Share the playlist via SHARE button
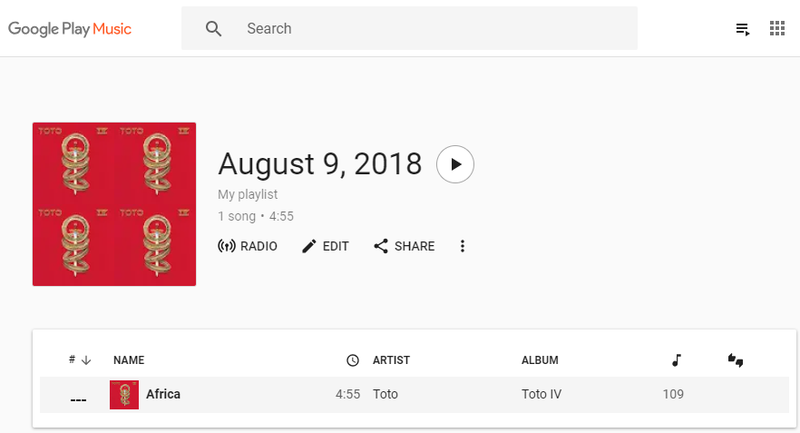Image resolution: width=800 pixels, height=433 pixels. pyautogui.click(x=404, y=246)
